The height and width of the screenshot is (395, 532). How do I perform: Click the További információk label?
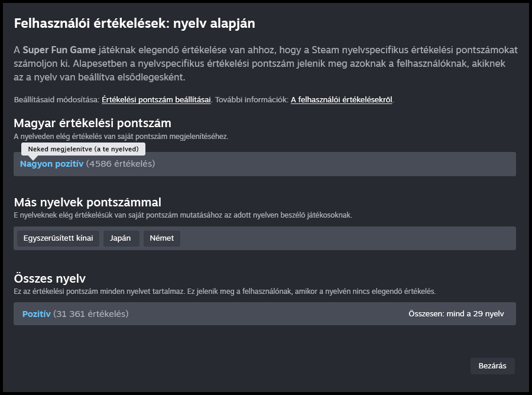pos(251,99)
